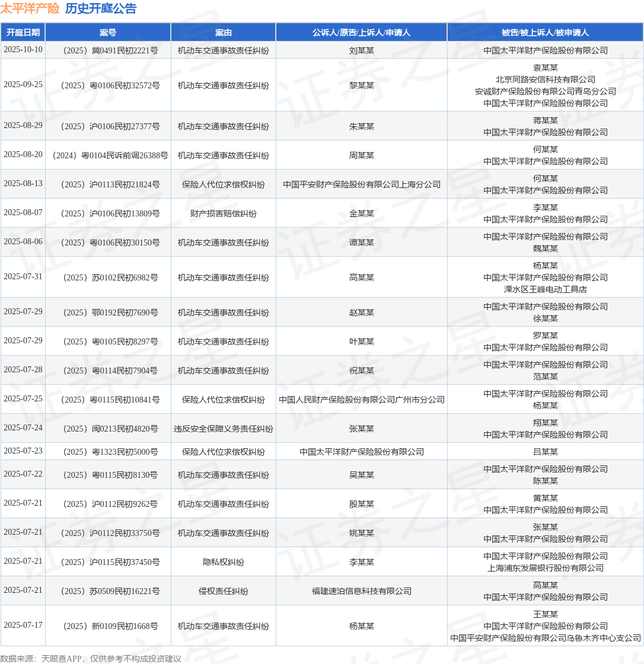Click case number (2025)闽0213民初4820号
This screenshot has height=664, width=644.
pos(110,429)
